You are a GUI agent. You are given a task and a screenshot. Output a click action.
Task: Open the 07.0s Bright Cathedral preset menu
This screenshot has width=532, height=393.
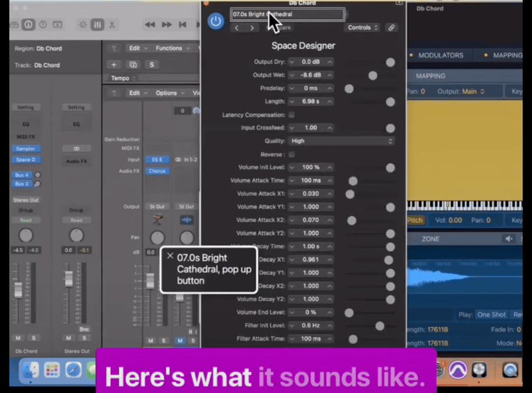[x=287, y=15]
